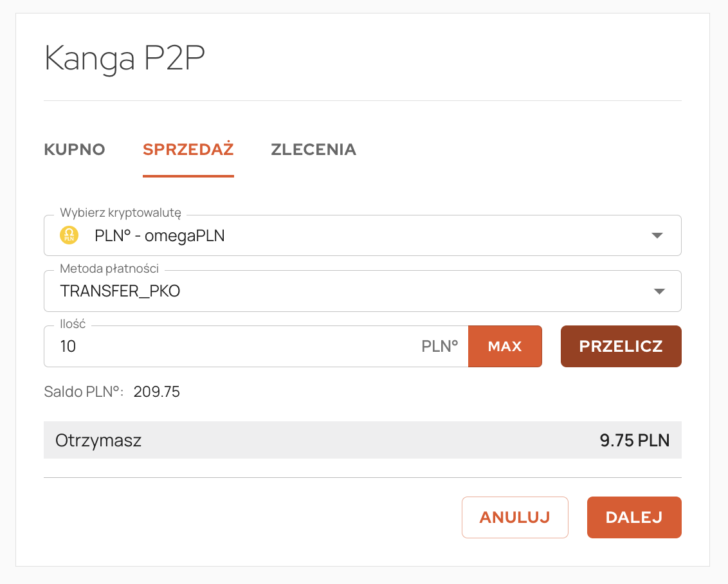
Task: Click the 9.75 PLN received amount
Action: click(x=634, y=441)
